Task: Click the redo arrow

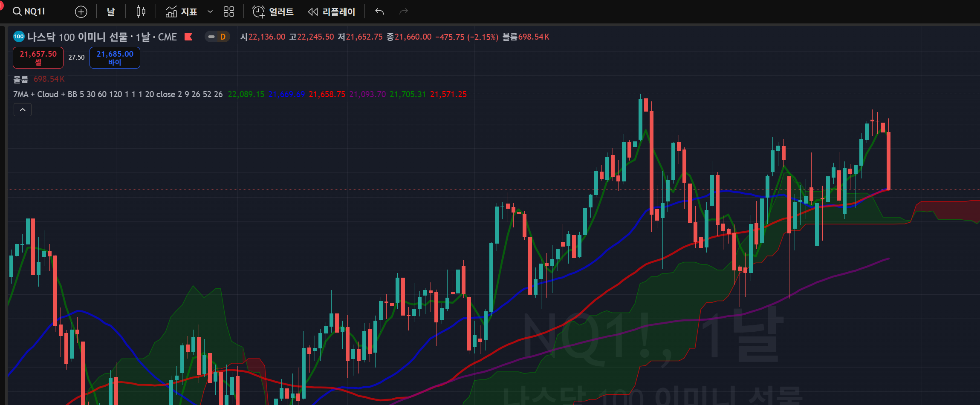Action: tap(404, 12)
